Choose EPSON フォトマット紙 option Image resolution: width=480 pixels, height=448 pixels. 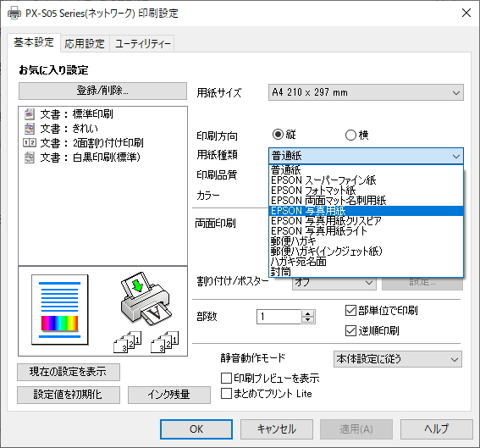[366, 191]
